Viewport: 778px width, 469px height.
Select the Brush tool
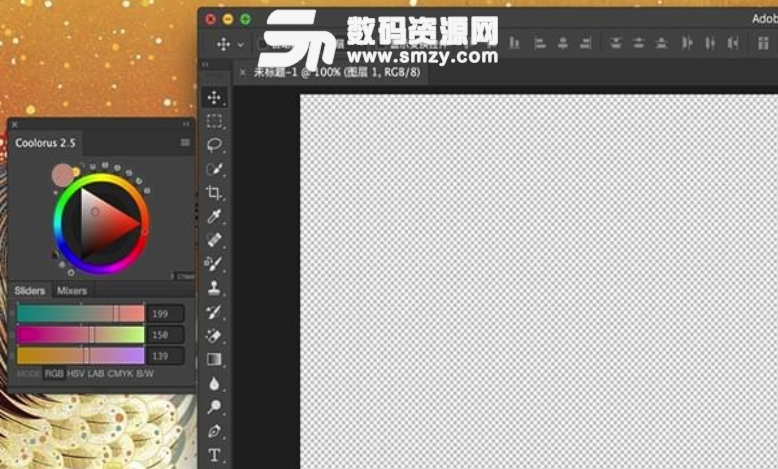click(214, 264)
